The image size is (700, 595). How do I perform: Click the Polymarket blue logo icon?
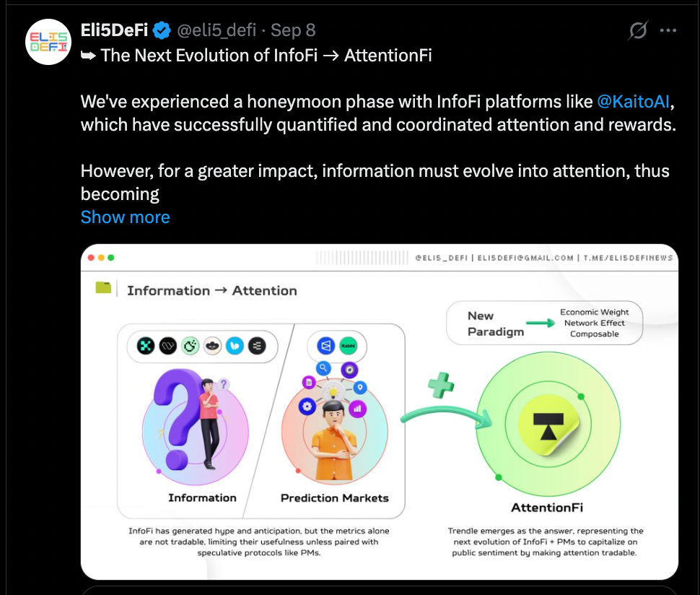326,346
